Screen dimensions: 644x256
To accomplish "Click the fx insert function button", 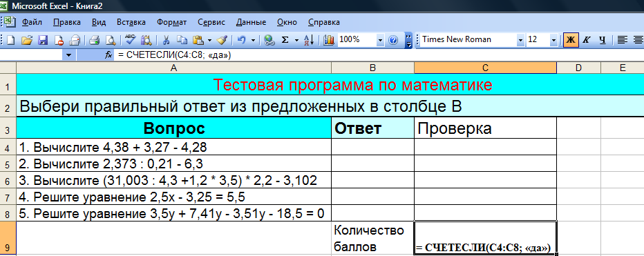I will [108, 55].
